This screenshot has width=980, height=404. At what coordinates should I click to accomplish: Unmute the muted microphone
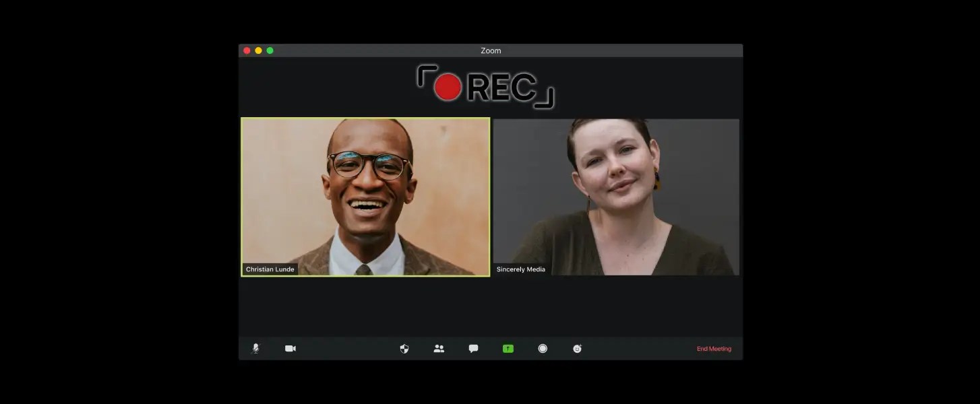(x=254, y=348)
